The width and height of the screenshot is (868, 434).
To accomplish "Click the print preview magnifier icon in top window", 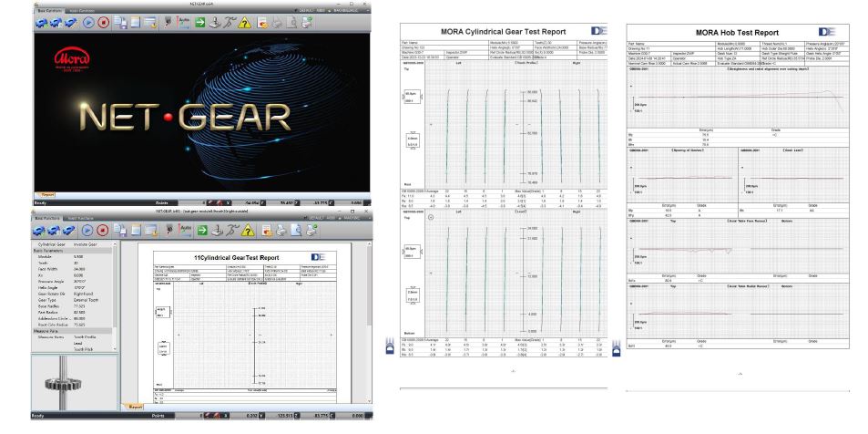I will tap(291, 23).
